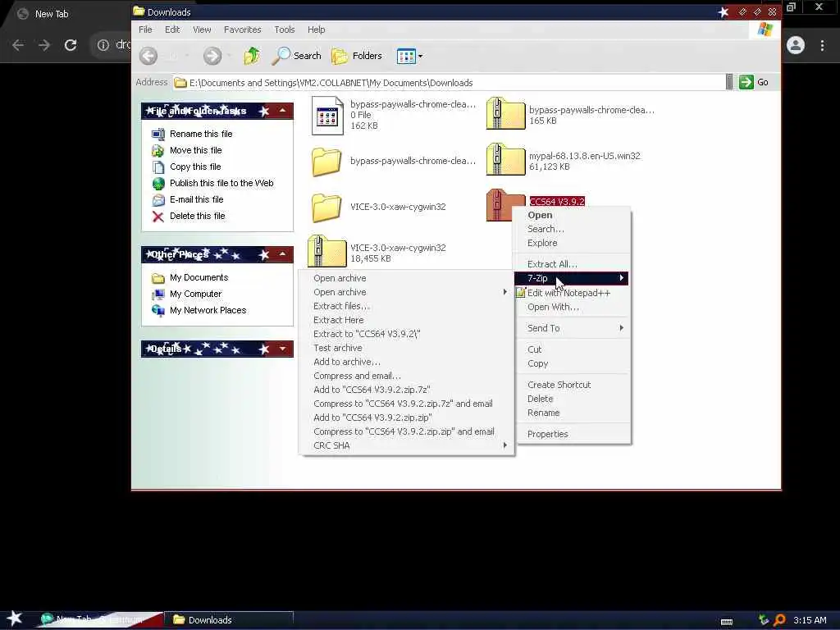Viewport: 840px width, 630px height.
Task: Click the address bar path field
Action: [x=450, y=83]
